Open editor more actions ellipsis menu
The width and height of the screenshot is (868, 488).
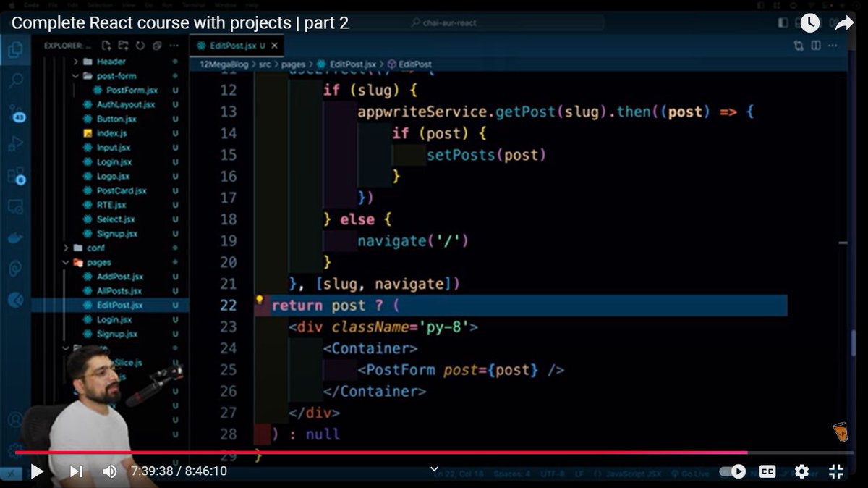click(834, 46)
